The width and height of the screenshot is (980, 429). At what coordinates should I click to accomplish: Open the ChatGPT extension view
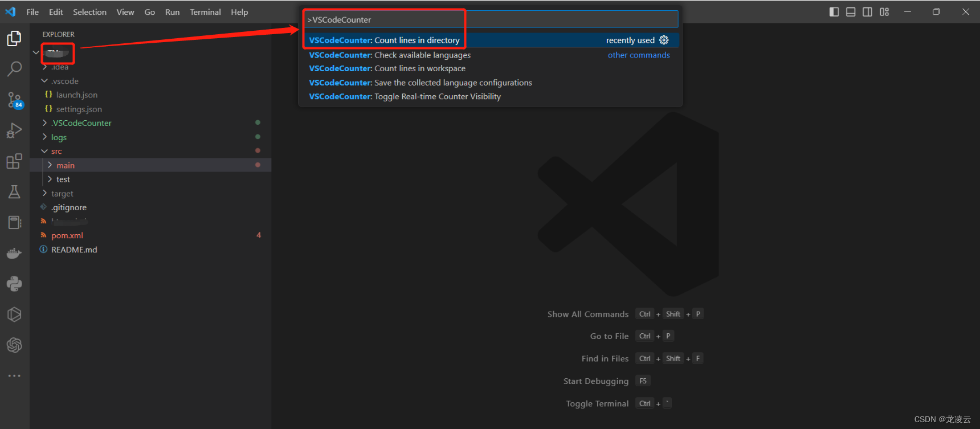14,345
